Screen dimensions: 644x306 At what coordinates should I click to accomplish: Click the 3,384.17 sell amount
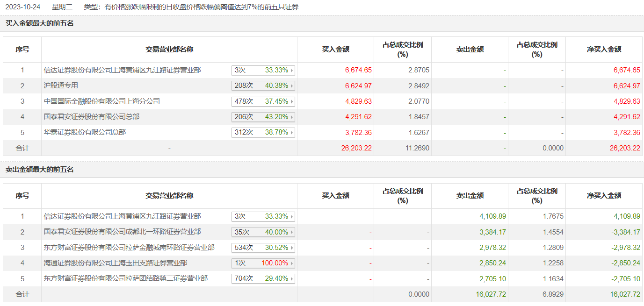point(493,232)
